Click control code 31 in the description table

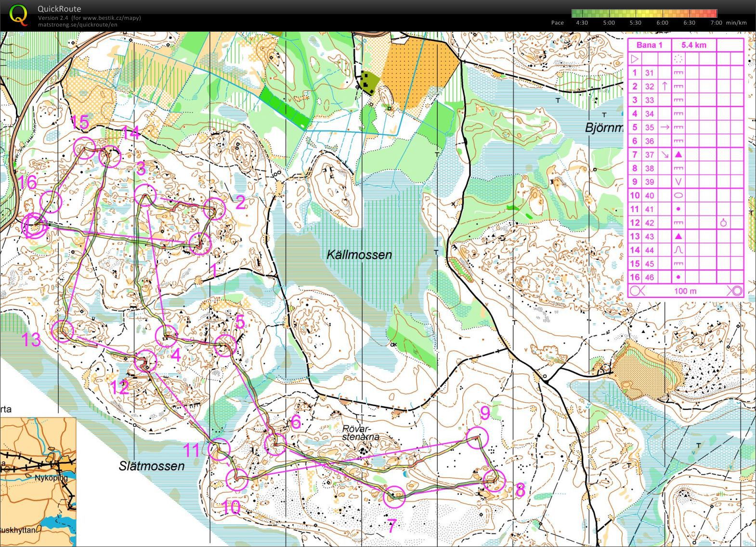point(650,73)
